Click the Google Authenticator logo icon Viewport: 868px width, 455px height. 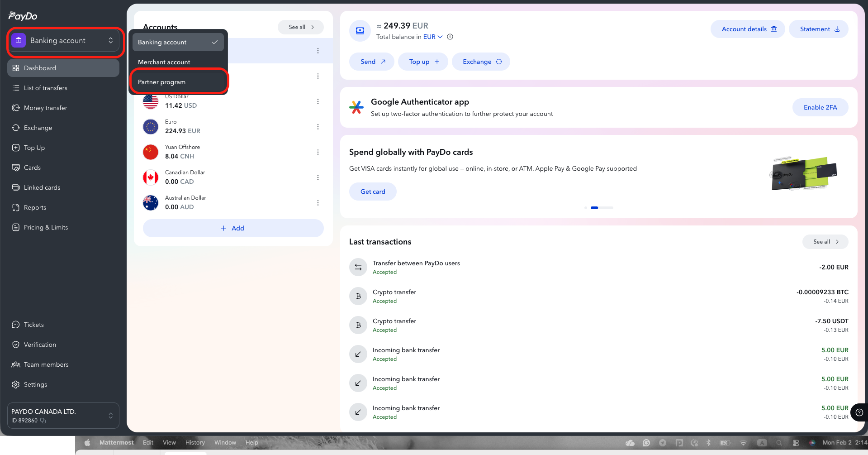click(356, 107)
